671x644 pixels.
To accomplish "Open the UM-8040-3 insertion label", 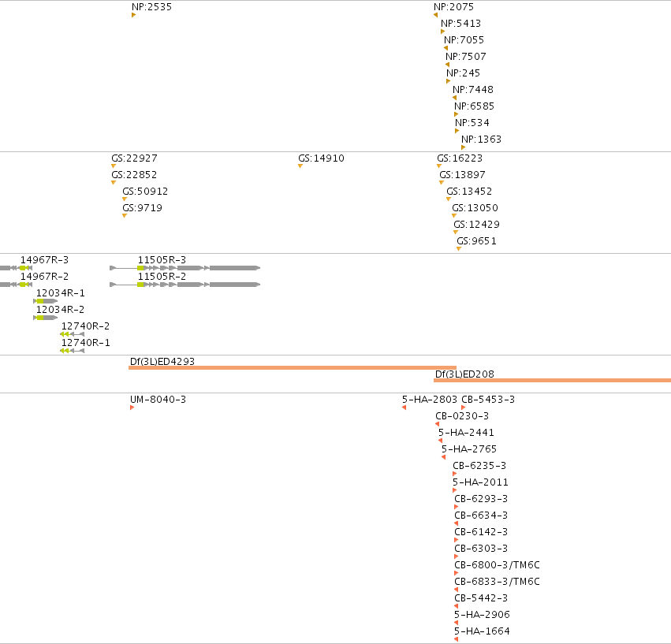I will (158, 400).
